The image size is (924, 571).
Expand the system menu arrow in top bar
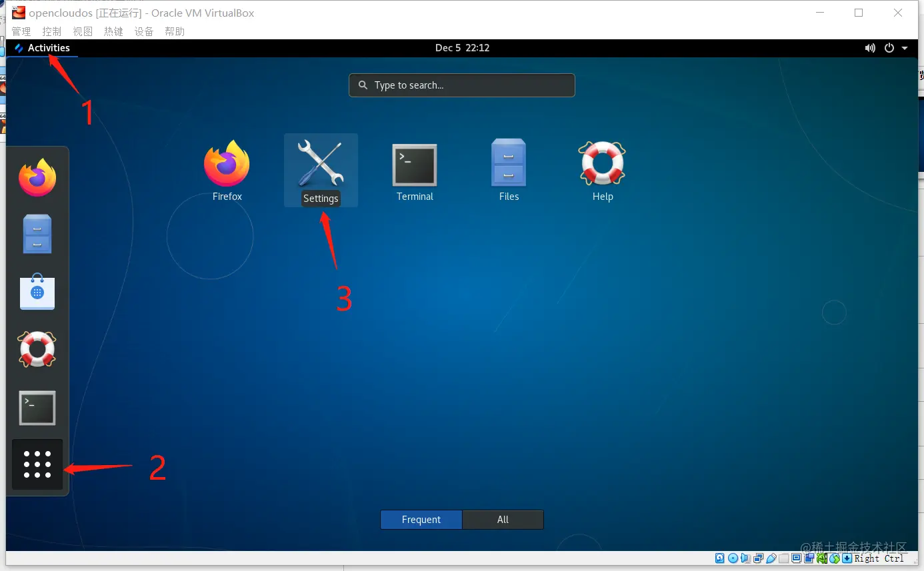tap(905, 48)
